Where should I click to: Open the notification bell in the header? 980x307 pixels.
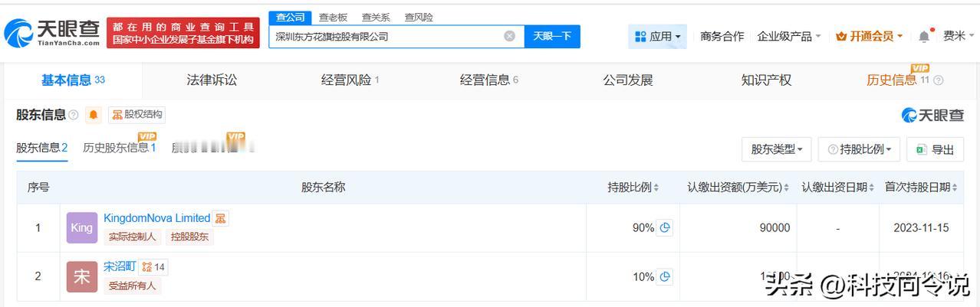point(923,36)
